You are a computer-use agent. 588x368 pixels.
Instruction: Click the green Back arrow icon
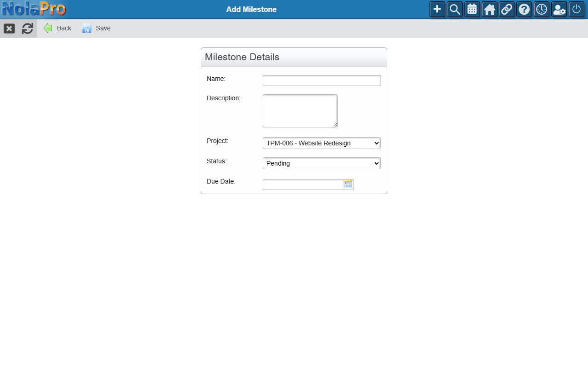click(48, 28)
